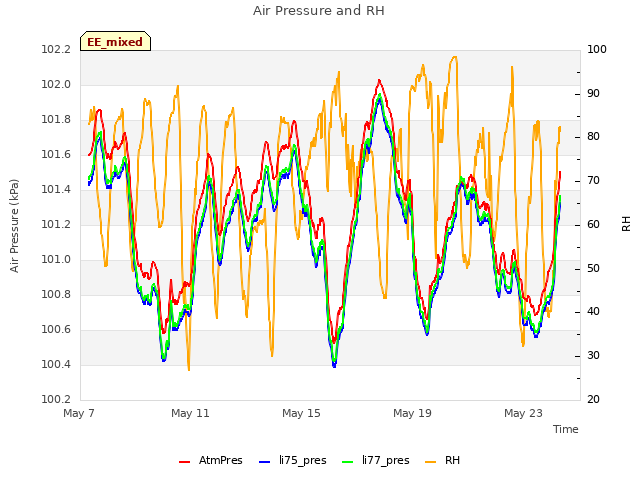Click the May 7 x-axis label

[x=79, y=413]
